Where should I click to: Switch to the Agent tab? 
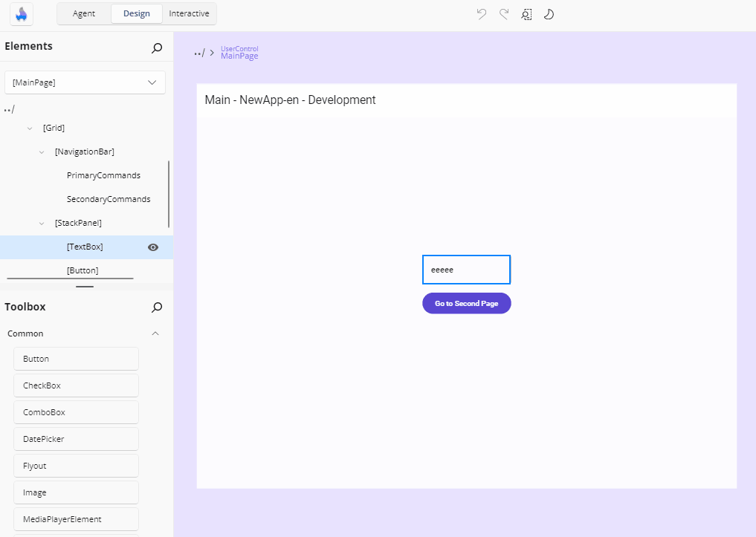pyautogui.click(x=84, y=13)
